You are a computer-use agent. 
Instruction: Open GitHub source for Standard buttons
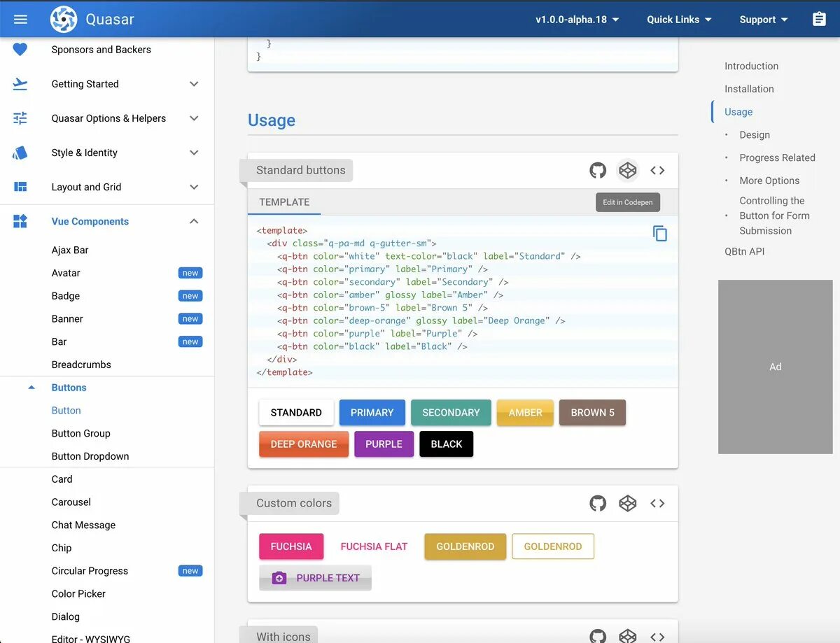598,170
